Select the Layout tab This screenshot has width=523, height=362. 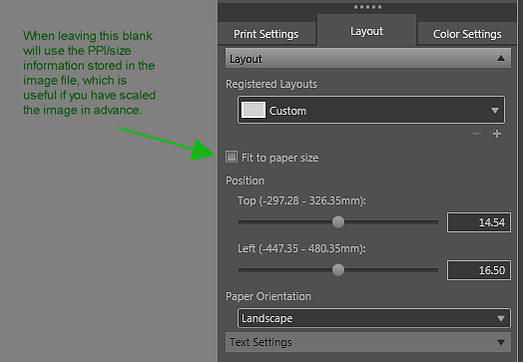[x=367, y=31]
